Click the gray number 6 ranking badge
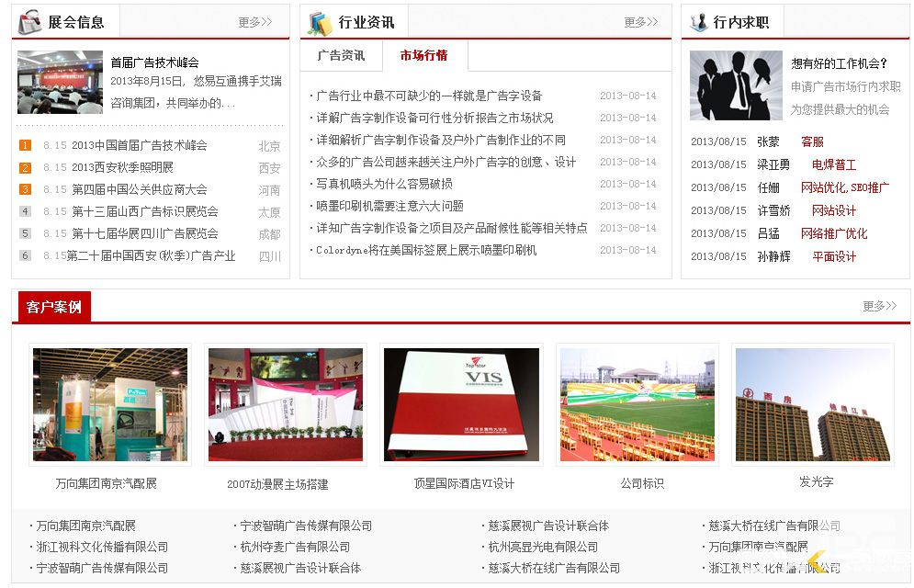Viewport: 914px width, 588px height. (26, 255)
